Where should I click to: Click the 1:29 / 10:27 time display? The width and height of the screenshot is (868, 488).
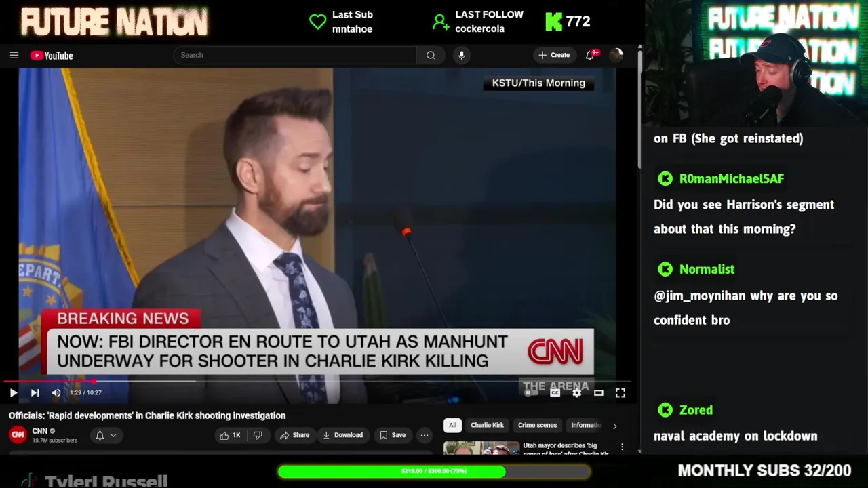click(x=85, y=392)
